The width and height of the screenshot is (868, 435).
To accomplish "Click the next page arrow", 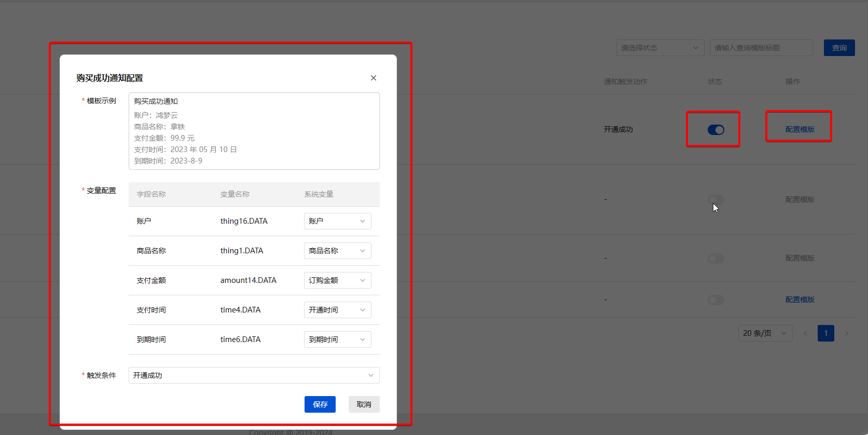I will pyautogui.click(x=847, y=333).
